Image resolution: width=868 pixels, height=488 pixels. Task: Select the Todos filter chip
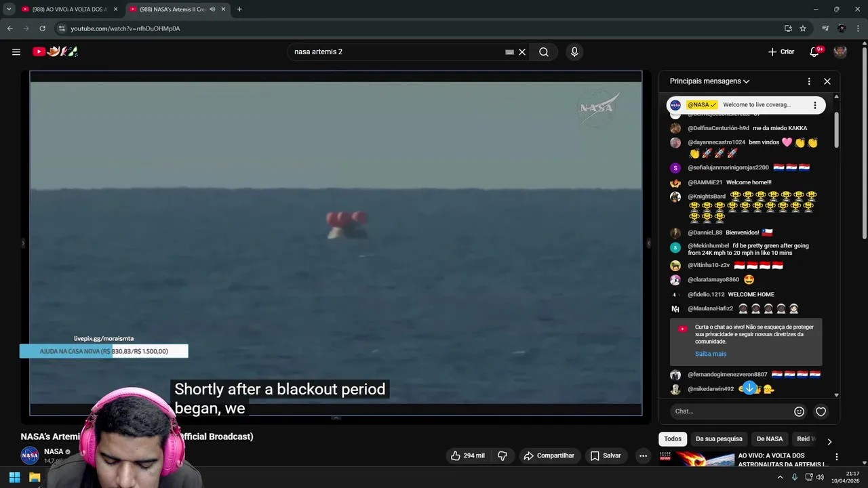[x=673, y=439]
